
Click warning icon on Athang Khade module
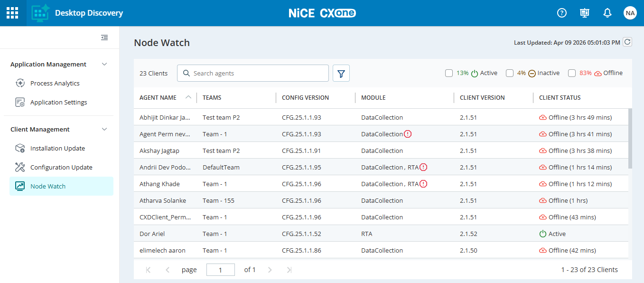423,184
